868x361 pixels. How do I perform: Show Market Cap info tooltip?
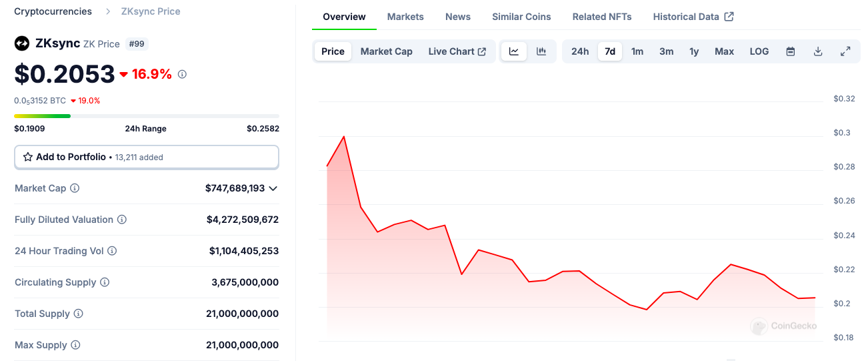point(75,188)
